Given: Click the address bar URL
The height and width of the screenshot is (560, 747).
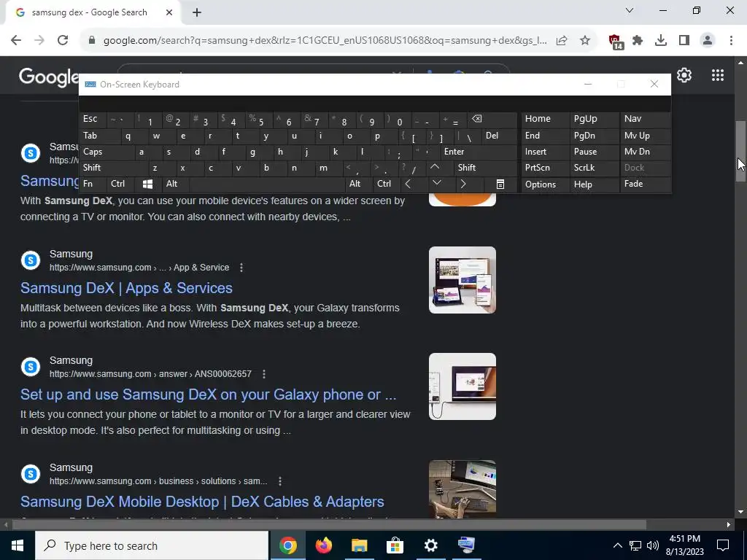Looking at the screenshot, I should [325, 41].
